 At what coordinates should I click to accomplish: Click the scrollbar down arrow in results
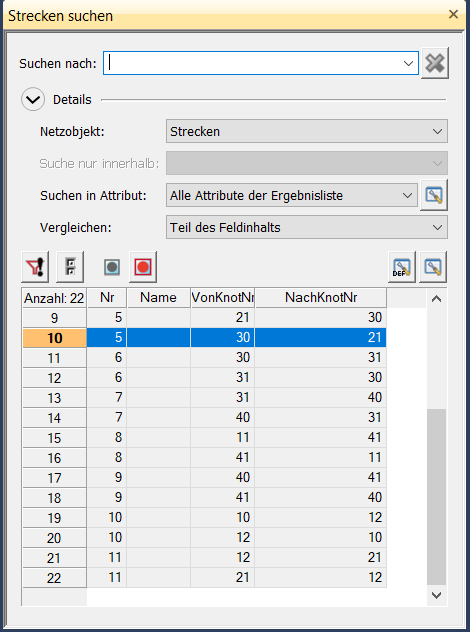436,595
